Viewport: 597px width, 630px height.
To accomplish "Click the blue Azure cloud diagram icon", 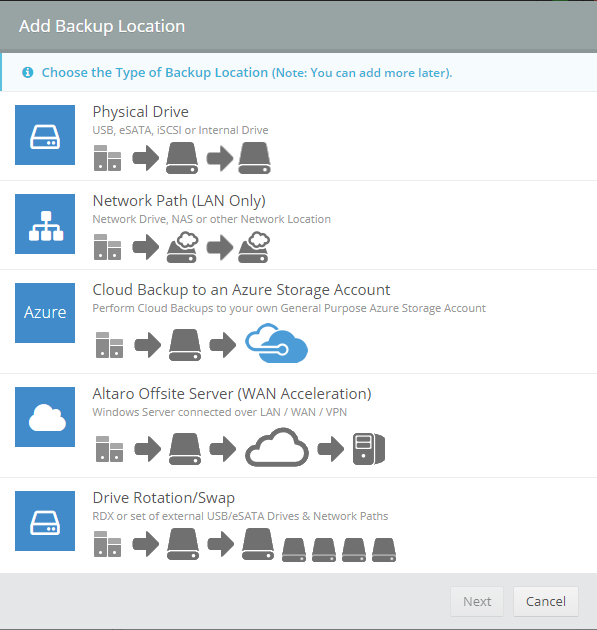I will tap(276, 343).
